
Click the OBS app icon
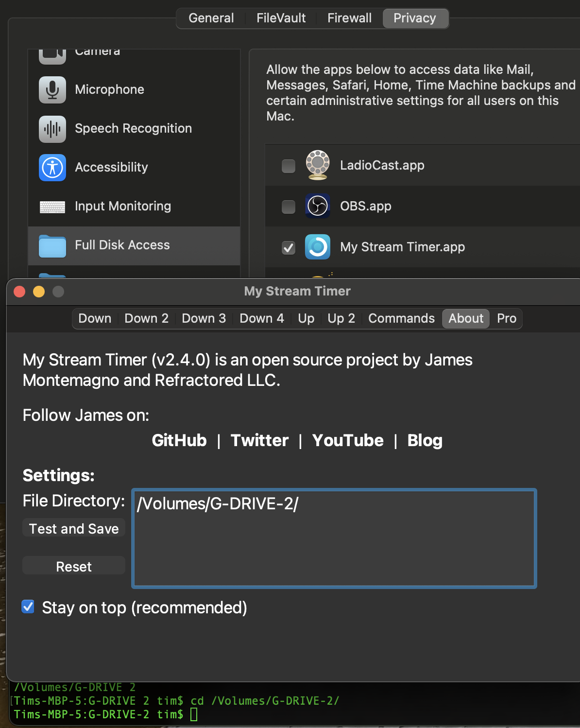[x=317, y=206]
